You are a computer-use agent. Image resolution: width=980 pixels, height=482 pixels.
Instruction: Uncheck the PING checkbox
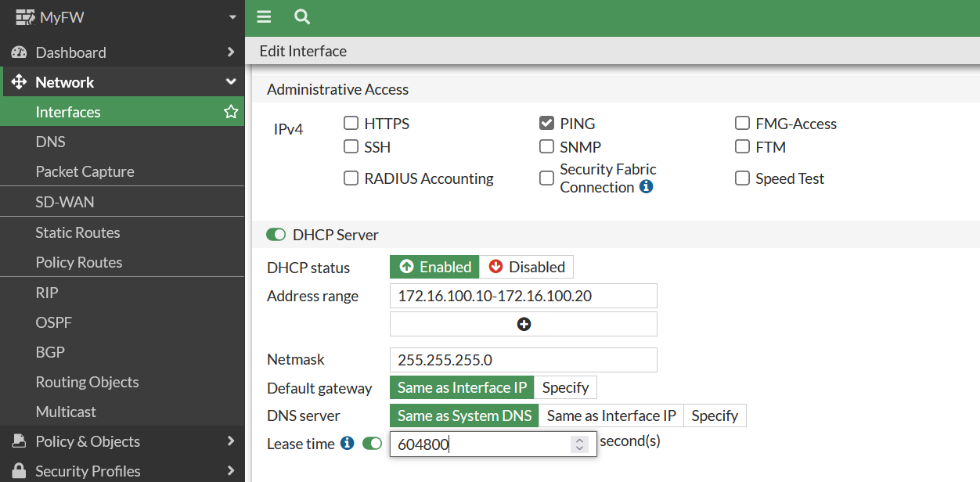click(x=546, y=124)
